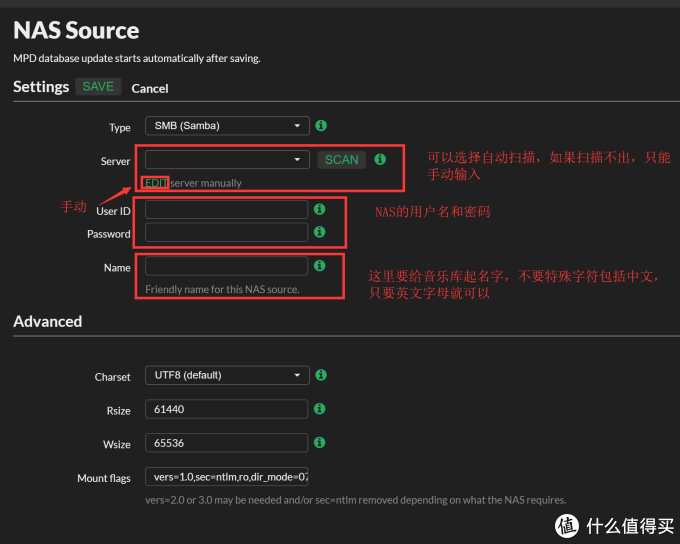Click the Rsize field containing 61440
This screenshot has width=680, height=544.
click(x=226, y=409)
